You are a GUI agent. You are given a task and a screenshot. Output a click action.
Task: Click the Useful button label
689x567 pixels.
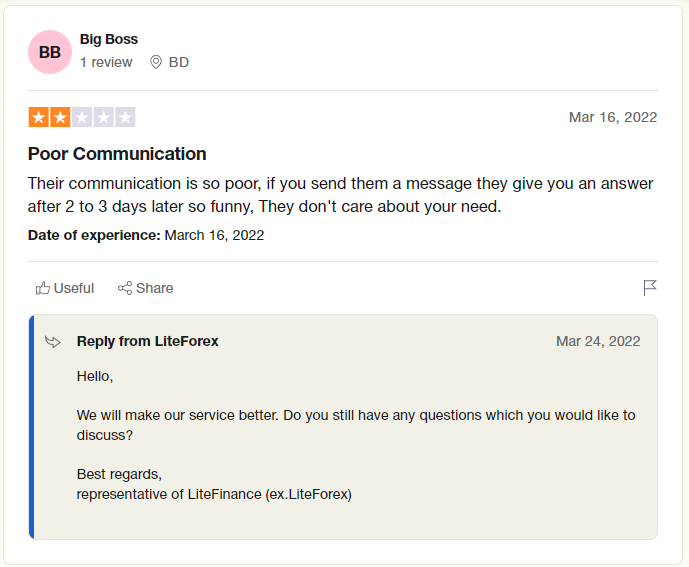(74, 288)
